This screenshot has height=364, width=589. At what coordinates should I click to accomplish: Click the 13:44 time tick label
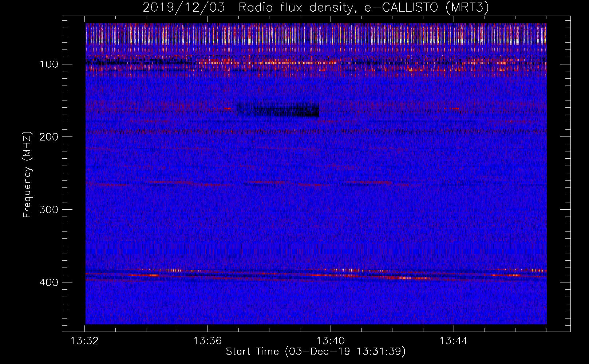tap(454, 341)
